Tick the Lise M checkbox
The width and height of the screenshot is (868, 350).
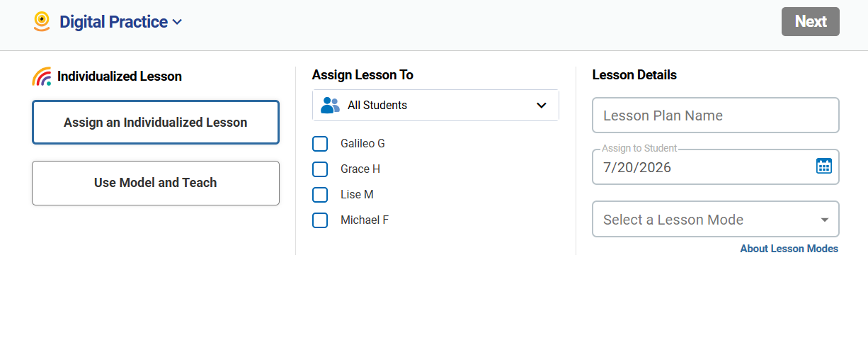click(320, 195)
